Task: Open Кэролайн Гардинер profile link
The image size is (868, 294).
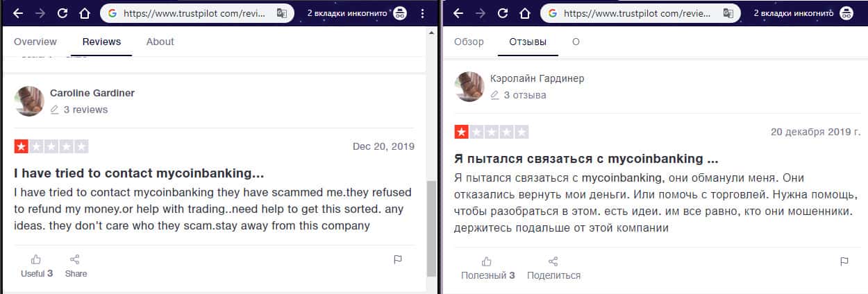Action: point(537,78)
